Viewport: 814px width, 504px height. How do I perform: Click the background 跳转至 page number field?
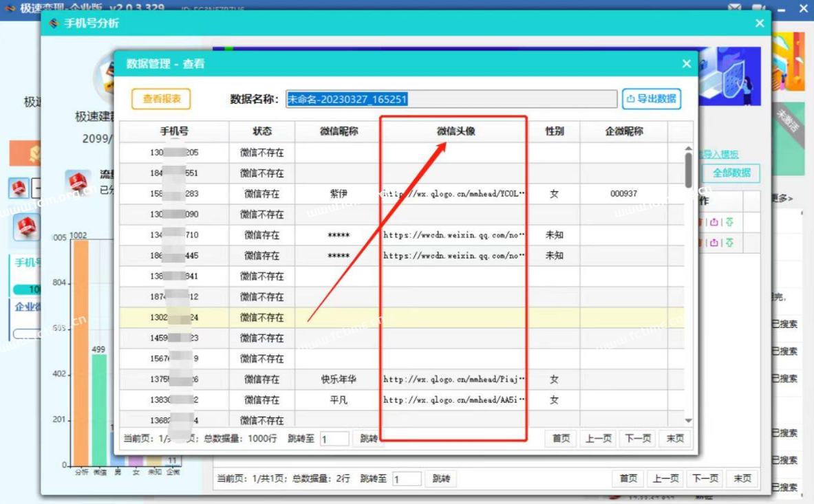coord(407,479)
